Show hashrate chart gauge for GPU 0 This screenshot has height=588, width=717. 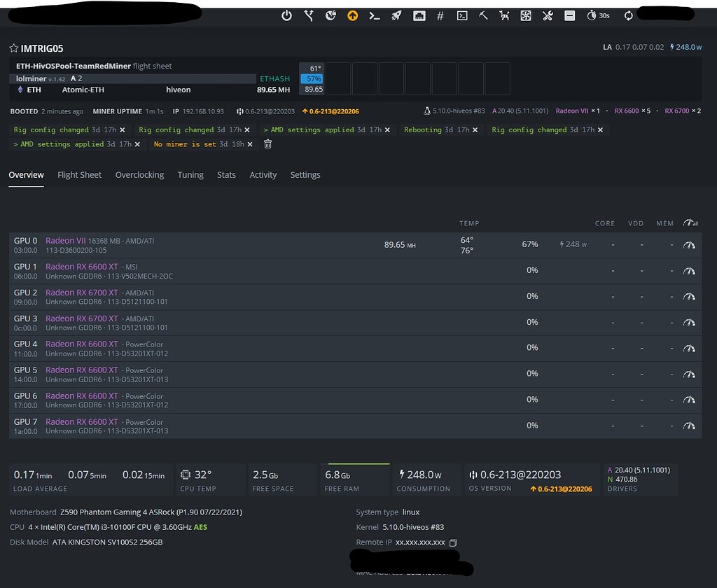689,244
